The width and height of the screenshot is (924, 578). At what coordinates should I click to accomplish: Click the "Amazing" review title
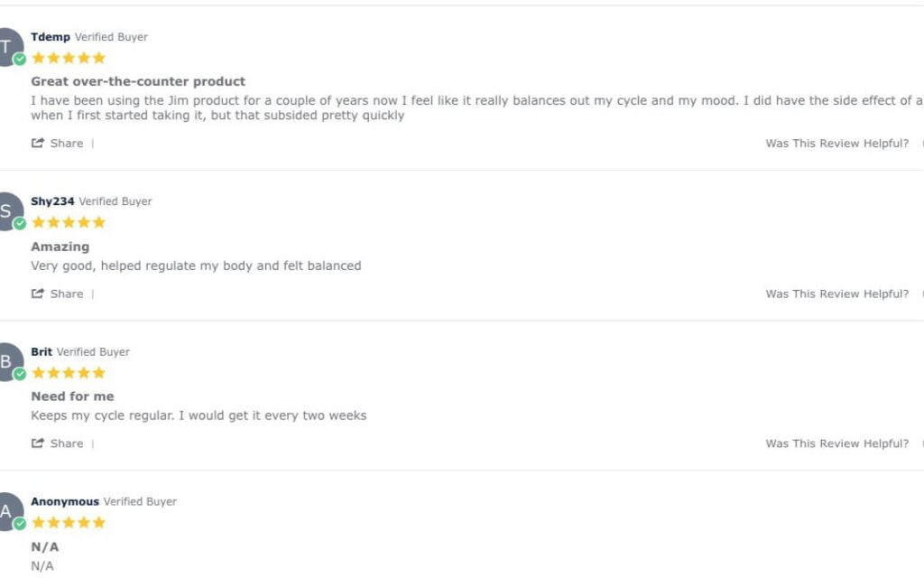tap(60, 247)
